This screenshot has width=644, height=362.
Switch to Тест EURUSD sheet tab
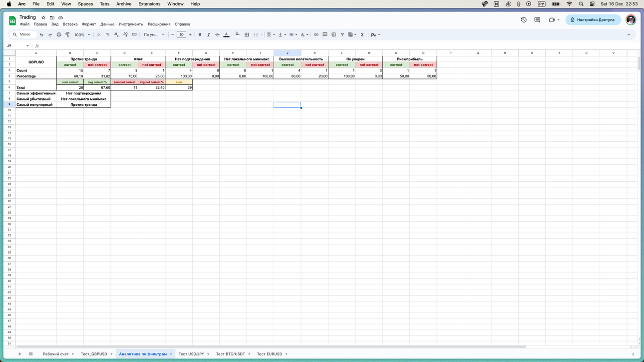coord(270,354)
